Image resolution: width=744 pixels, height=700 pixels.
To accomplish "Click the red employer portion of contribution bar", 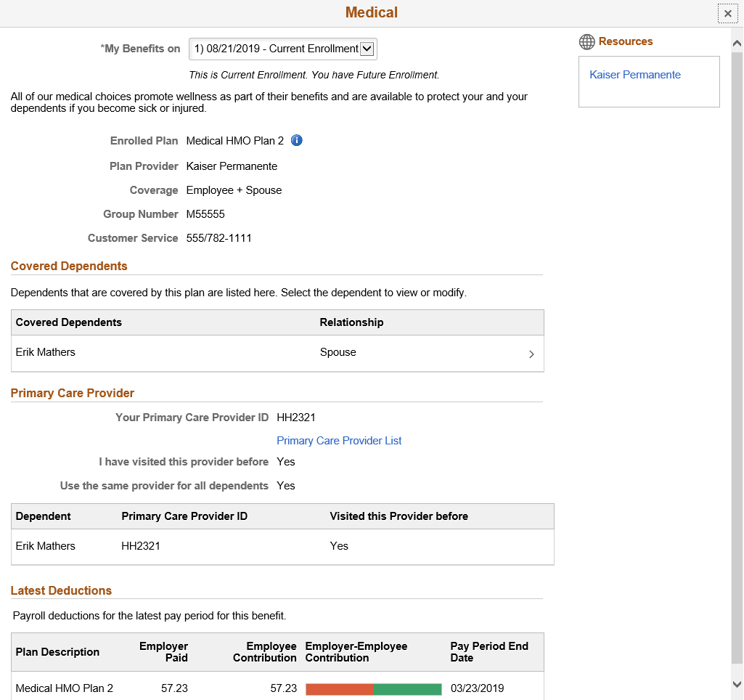I will pos(340,689).
